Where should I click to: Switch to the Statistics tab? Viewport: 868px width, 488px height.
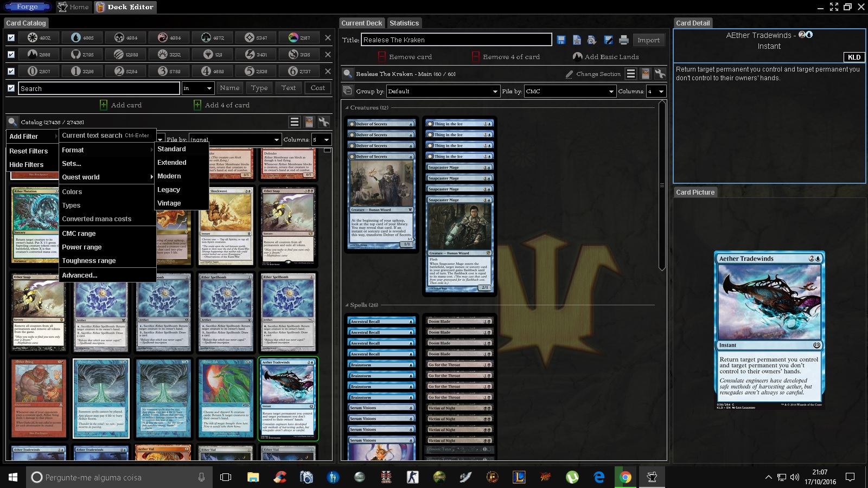pos(404,23)
